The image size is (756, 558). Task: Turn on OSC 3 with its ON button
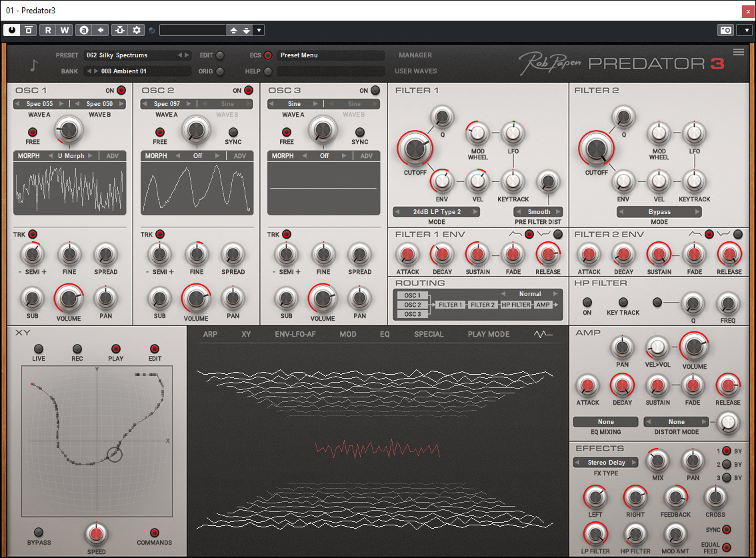coord(375,91)
